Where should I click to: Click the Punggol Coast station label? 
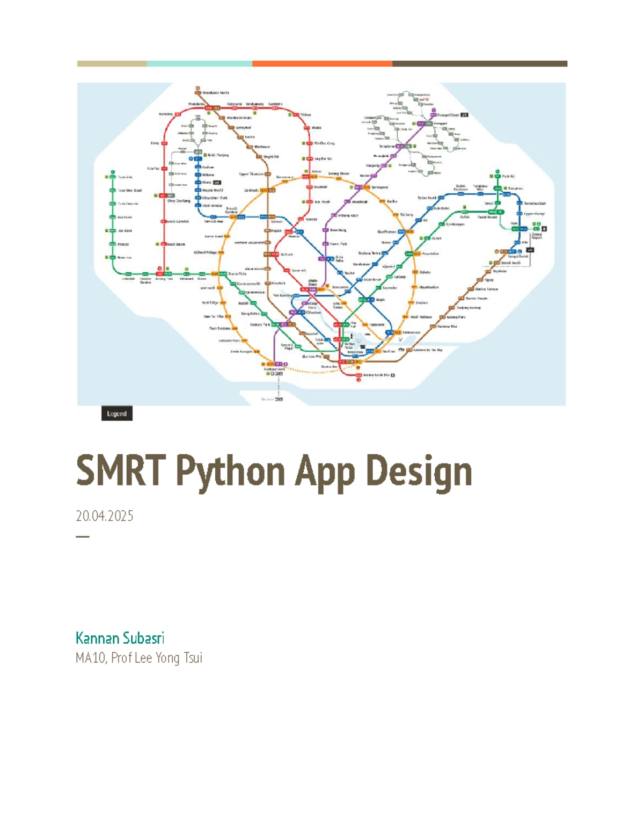point(449,114)
